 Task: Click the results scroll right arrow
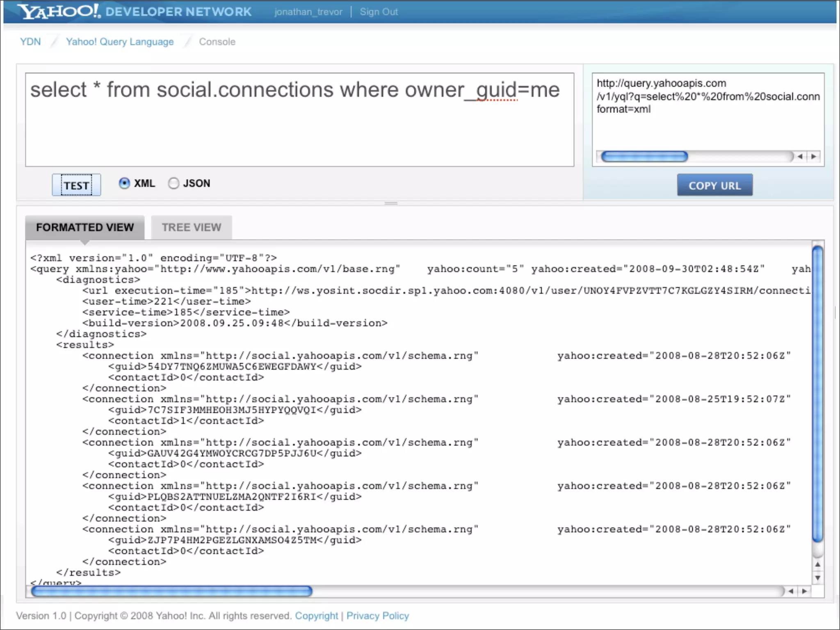[x=804, y=591]
